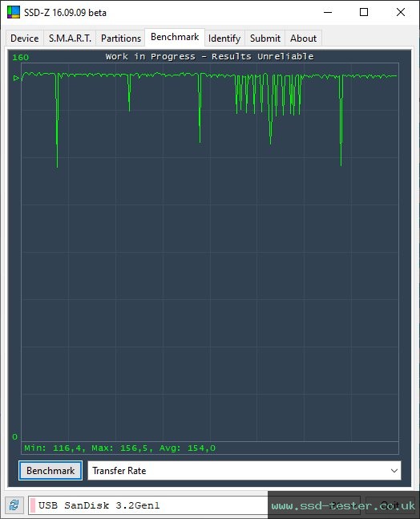This screenshot has height=519, width=420.
Task: Click 'Work in Progress - Results Unreliable' heading
Action: point(209,56)
